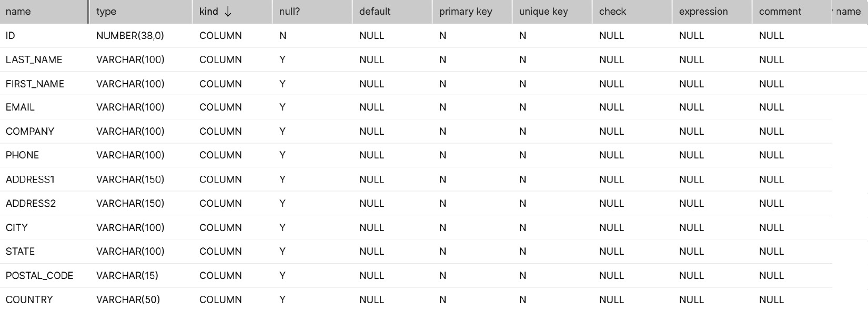The height and width of the screenshot is (310, 868).
Task: Sort by the name column header
Action: point(44,12)
